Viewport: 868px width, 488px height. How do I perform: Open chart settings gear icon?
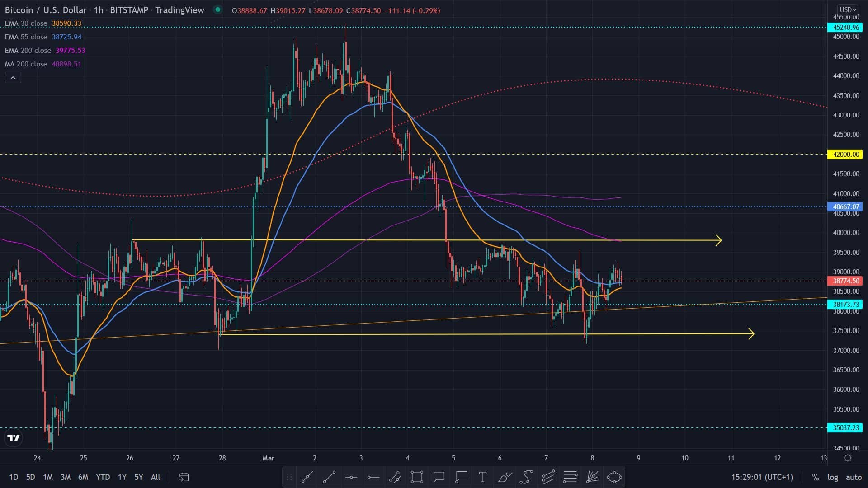pos(848,458)
